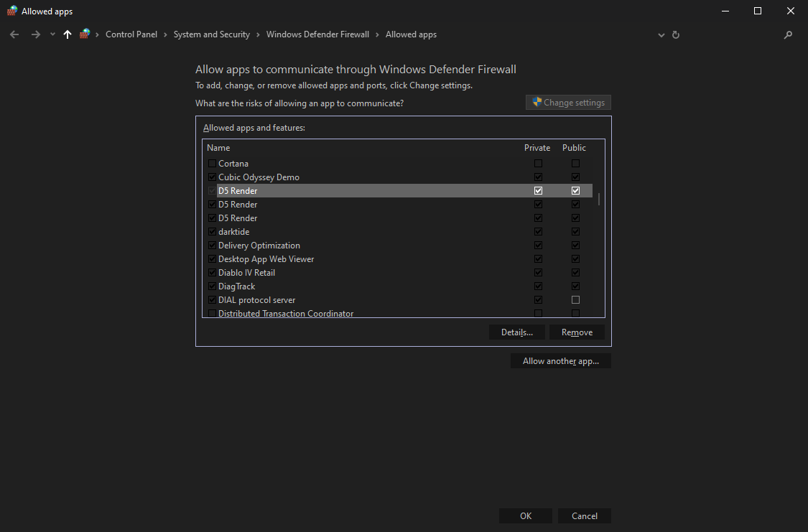Toggle Public for DiagTrack

[575, 286]
